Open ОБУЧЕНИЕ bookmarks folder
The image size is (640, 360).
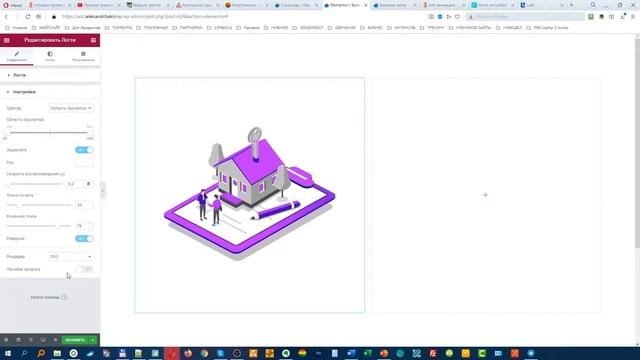pyautogui.click(x=341, y=28)
